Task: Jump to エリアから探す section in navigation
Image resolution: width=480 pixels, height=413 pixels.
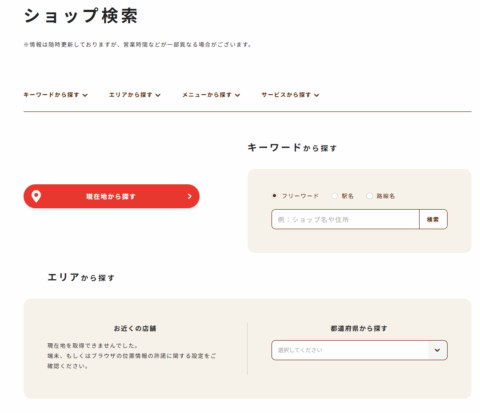Action: pyautogui.click(x=135, y=95)
